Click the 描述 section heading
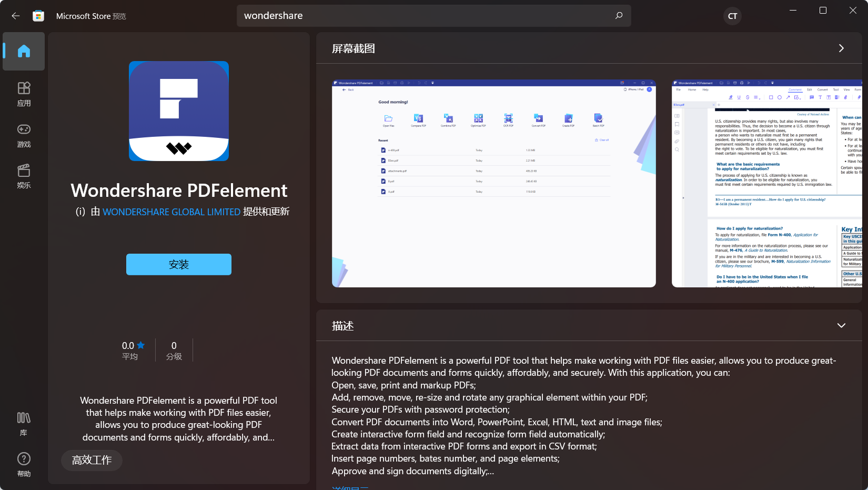 point(342,326)
